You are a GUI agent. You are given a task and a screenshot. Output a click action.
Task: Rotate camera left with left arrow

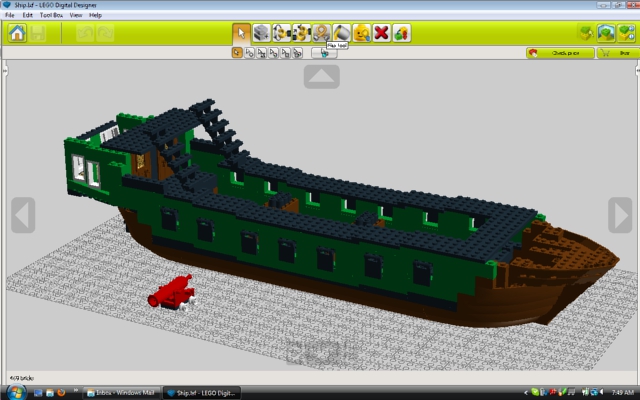pyautogui.click(x=23, y=215)
